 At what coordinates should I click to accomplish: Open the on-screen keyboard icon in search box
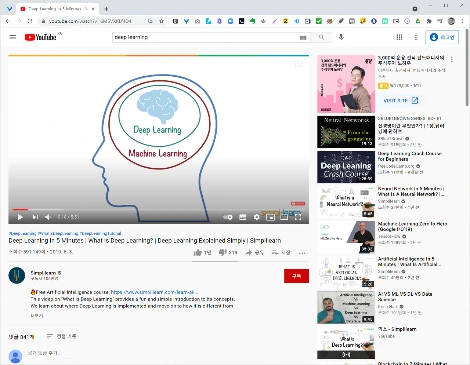pyautogui.click(x=303, y=38)
